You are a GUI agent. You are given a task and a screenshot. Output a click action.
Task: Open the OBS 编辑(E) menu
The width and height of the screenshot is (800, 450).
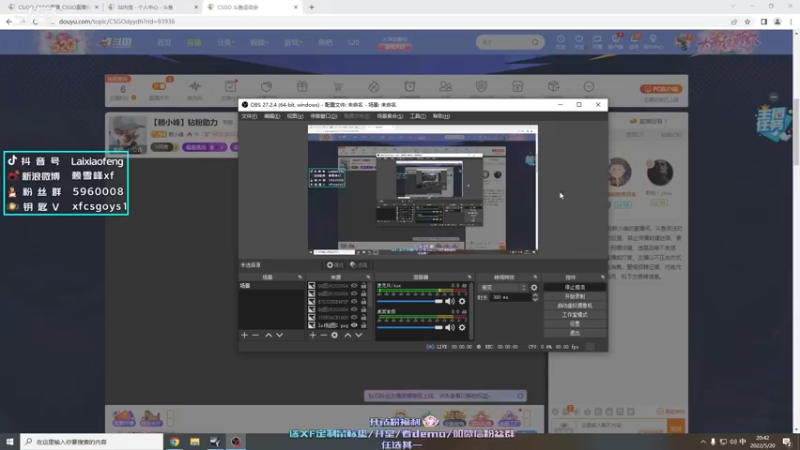point(271,116)
